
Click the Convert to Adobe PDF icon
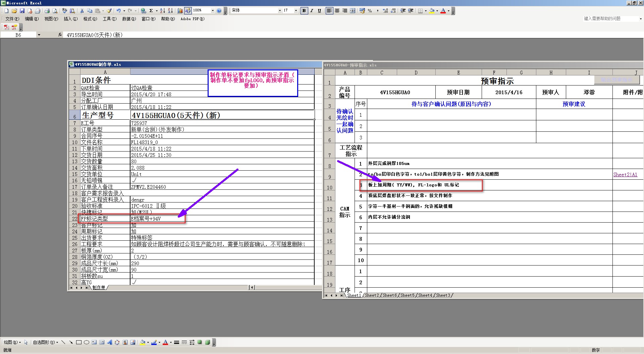click(6, 27)
